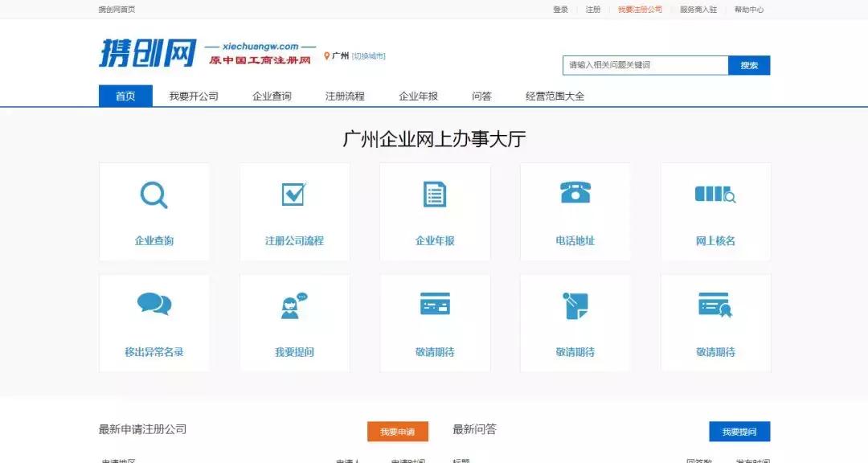Screen dimensions: 868x463
Task: Select the 网上核名 icon
Action: tap(714, 194)
